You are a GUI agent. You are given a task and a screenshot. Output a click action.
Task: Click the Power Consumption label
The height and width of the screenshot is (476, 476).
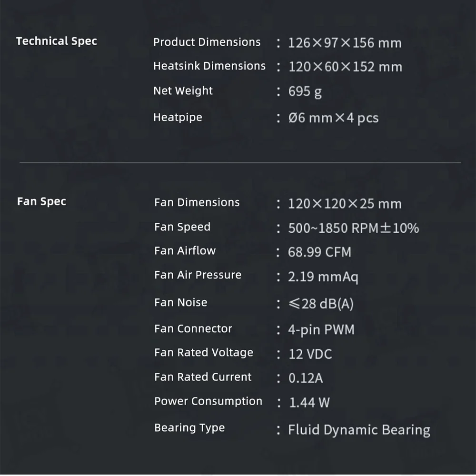(x=208, y=401)
